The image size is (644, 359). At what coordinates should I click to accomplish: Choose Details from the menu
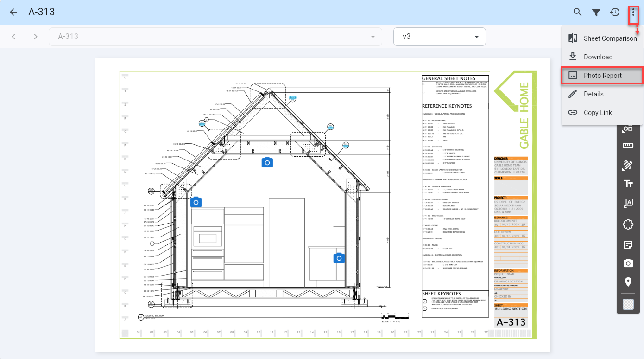pos(602,94)
